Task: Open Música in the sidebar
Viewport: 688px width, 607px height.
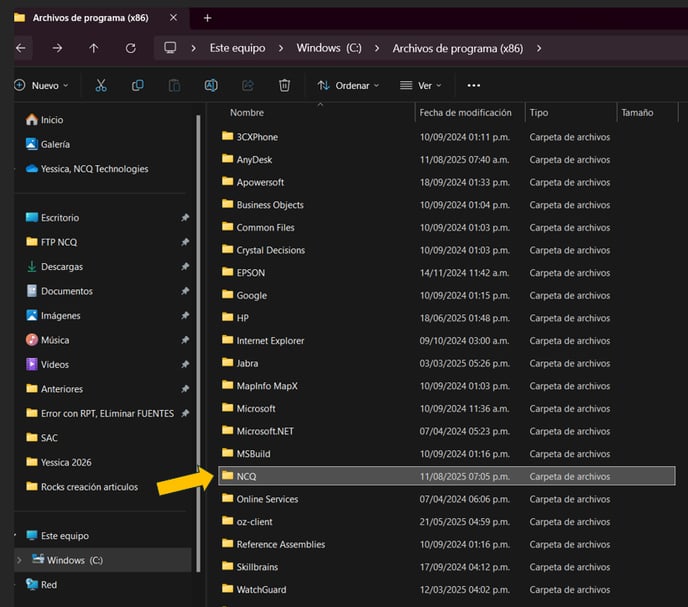Action: [47, 340]
